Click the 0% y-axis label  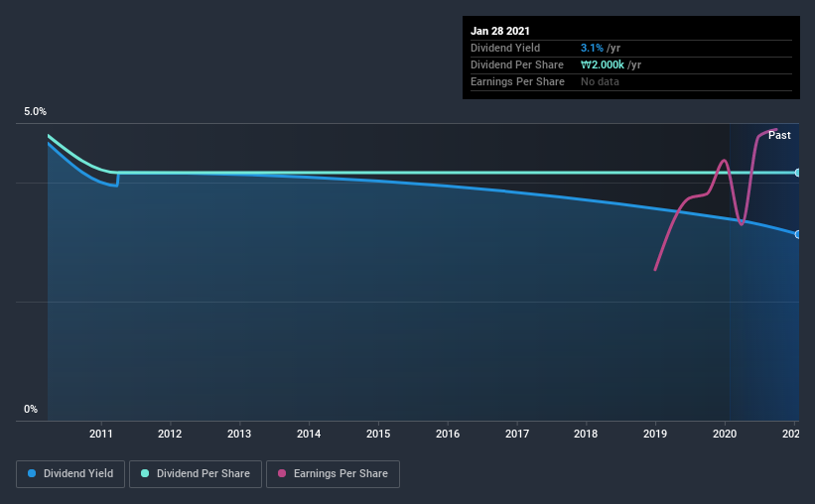(31, 410)
